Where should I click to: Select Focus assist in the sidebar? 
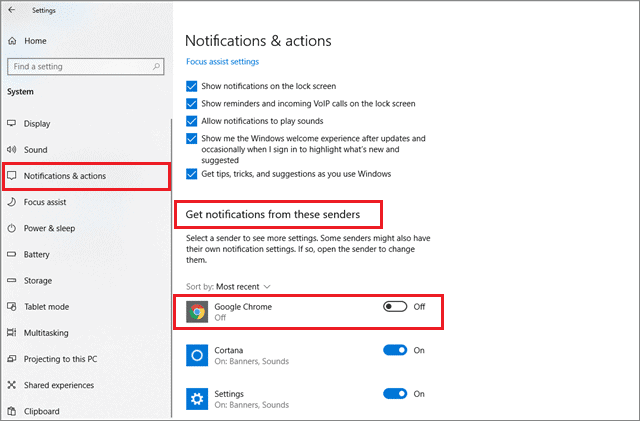tap(45, 202)
